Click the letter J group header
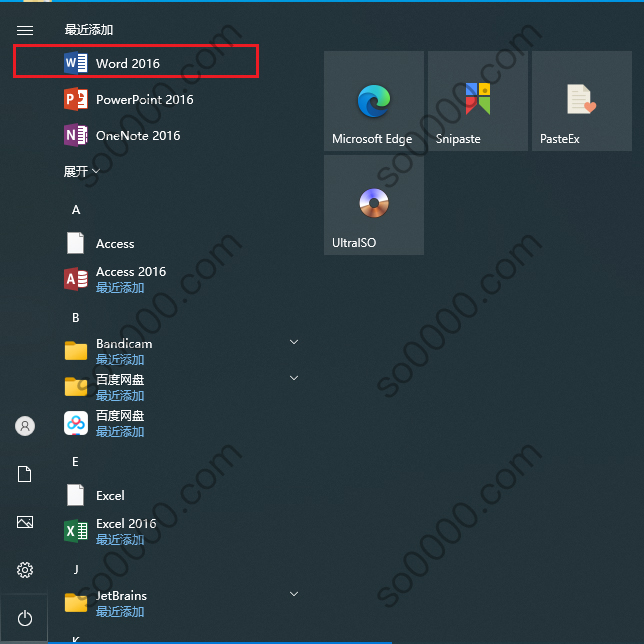Screen dimensions: 644x644 click(76, 569)
